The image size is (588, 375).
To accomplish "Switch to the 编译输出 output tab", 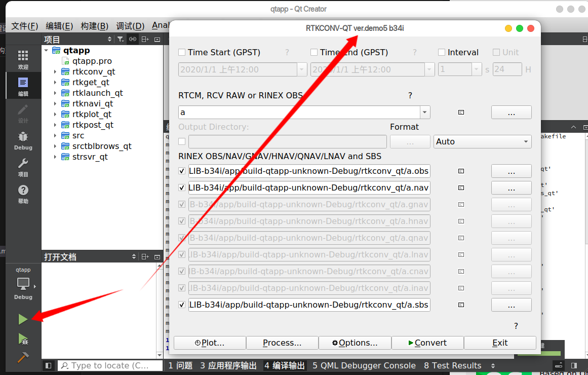I will click(x=285, y=365).
